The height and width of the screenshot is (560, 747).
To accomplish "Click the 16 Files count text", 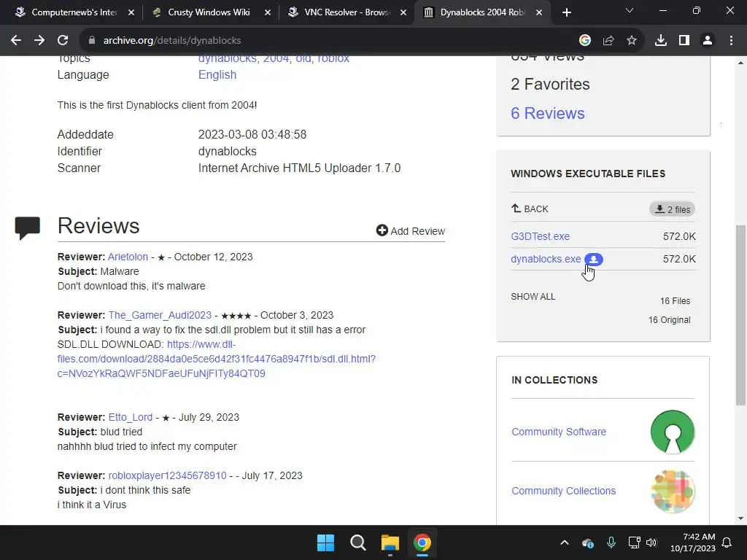I will (675, 301).
